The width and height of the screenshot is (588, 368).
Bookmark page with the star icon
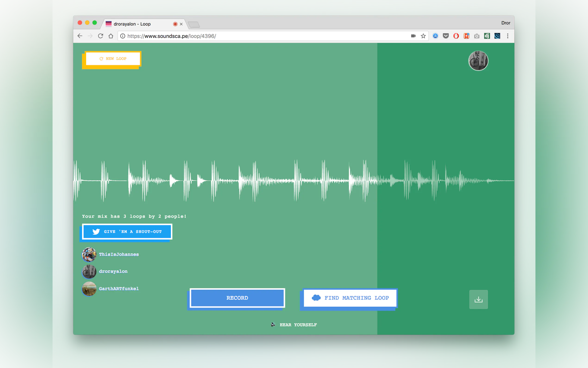[x=423, y=36]
